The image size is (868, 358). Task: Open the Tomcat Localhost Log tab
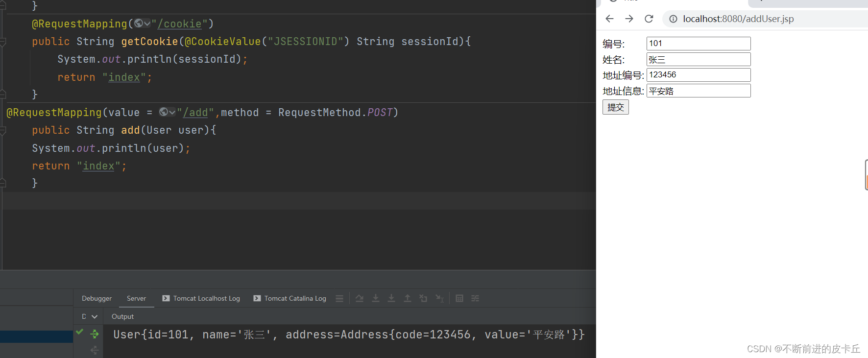point(201,298)
